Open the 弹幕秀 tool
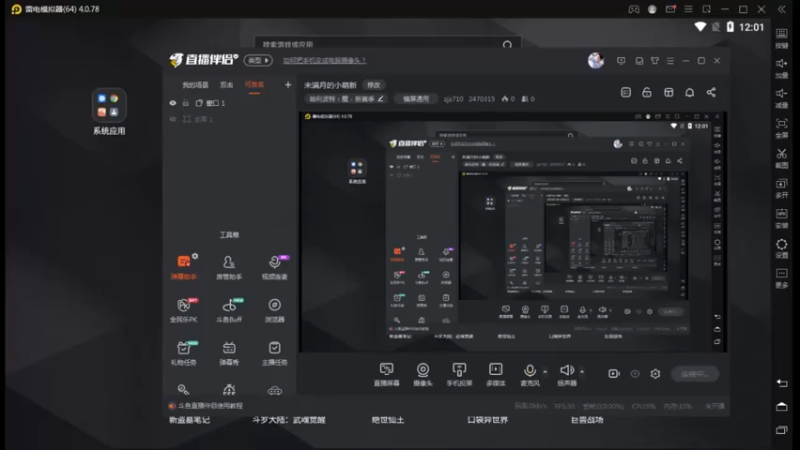This screenshot has height=450, width=800. click(x=229, y=353)
